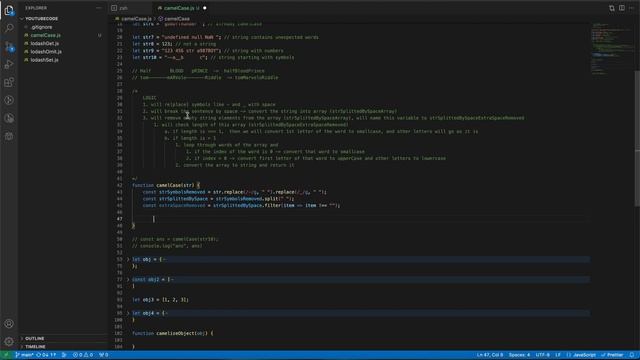The height and width of the screenshot is (360, 640).
Task: Open the Run and Debug view
Action: click(9, 64)
